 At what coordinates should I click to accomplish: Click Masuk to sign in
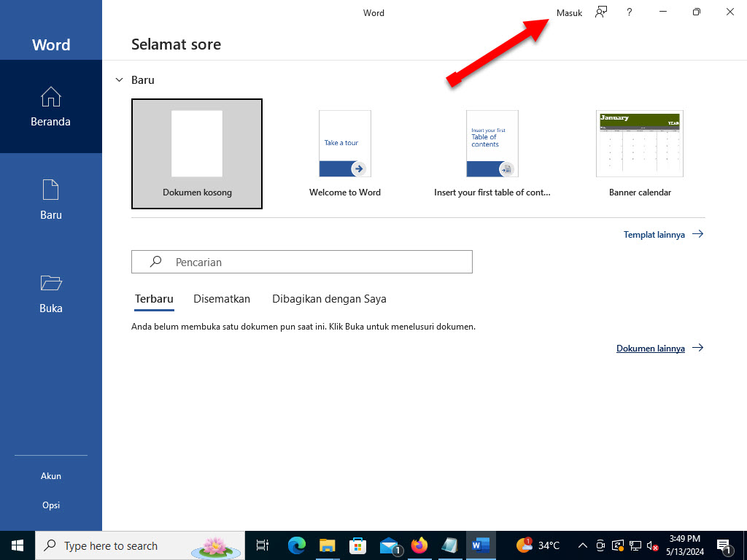tap(569, 12)
